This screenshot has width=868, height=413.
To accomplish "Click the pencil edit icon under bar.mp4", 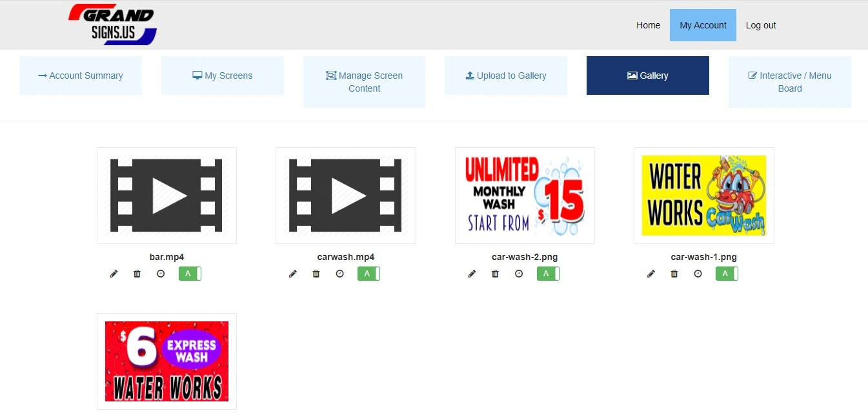I will click(x=114, y=274).
